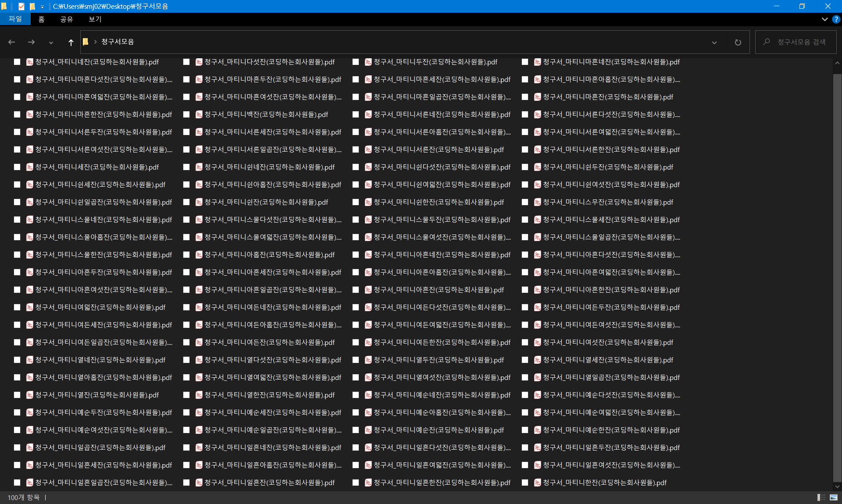
Task: Open the 보기 ribbon tab
Action: [x=95, y=19]
